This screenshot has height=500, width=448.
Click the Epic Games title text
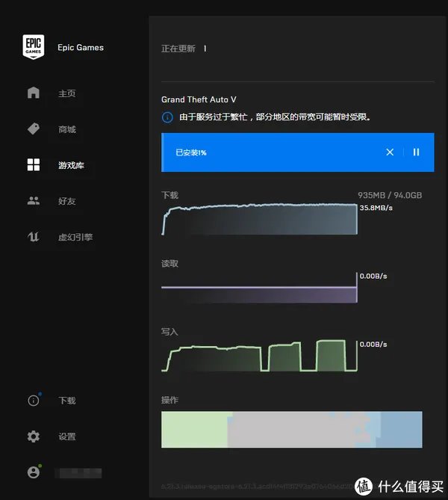[81, 48]
